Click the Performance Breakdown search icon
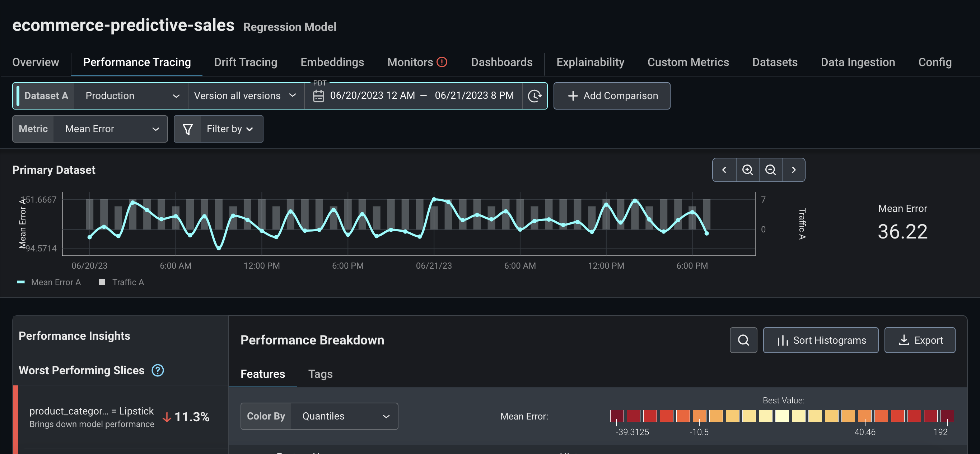This screenshot has height=454, width=980. click(x=743, y=340)
